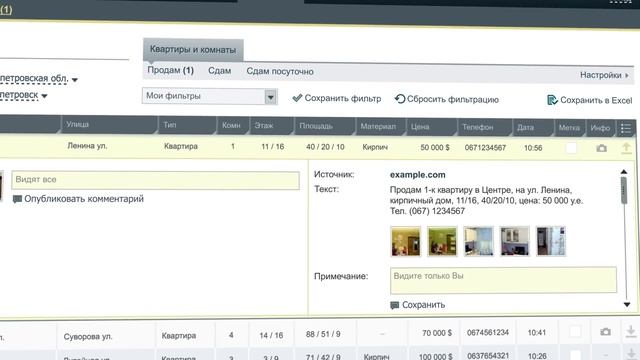This screenshot has width=640, height=360.
Task: Click the (1) link in header
Action: pyautogui.click(x=6, y=10)
